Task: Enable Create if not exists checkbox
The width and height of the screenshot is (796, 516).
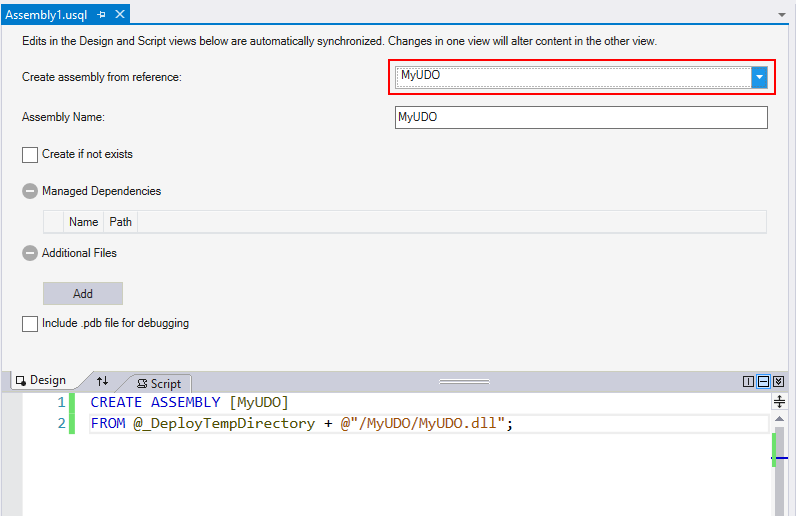Action: pyautogui.click(x=30, y=154)
